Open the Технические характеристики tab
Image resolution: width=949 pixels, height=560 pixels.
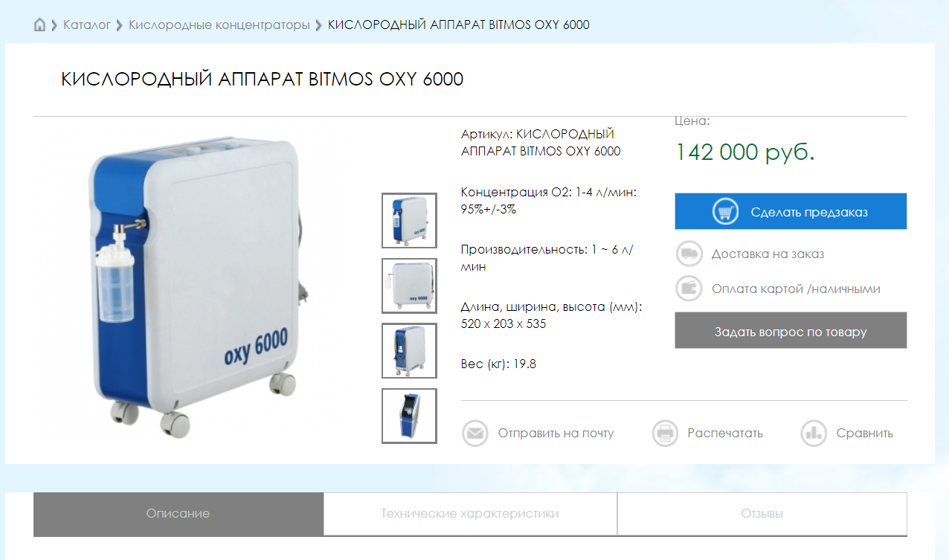coord(470,513)
